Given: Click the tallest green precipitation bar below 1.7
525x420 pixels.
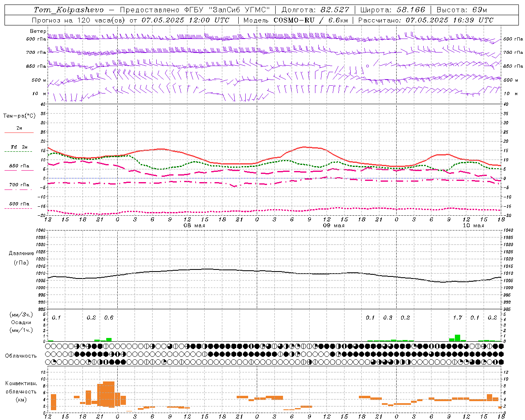Looking at the screenshot, I should coord(457,338).
